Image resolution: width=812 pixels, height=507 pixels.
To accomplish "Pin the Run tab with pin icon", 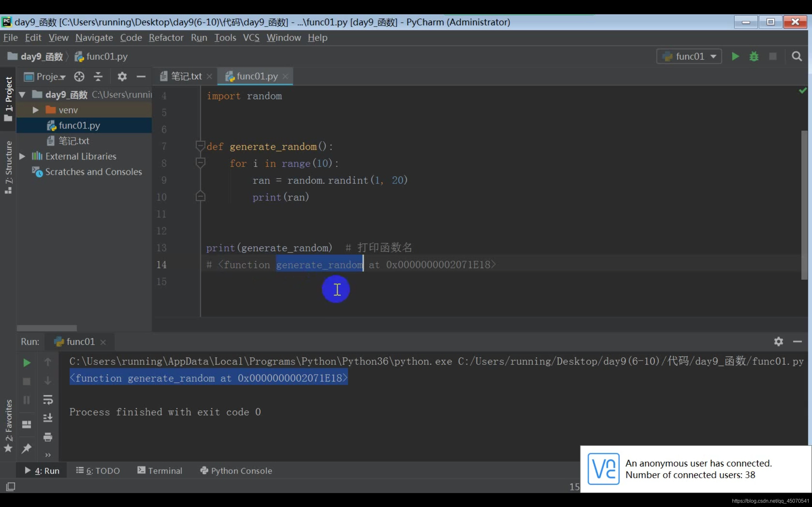I will pos(27,448).
